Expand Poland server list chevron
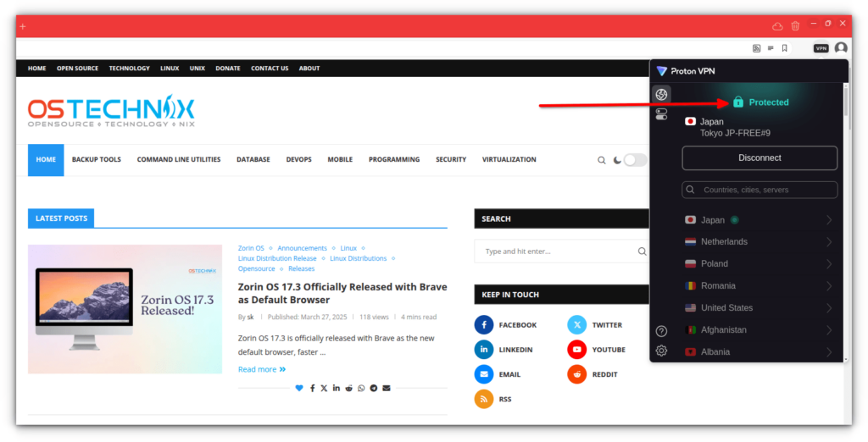The image size is (868, 442). (829, 264)
